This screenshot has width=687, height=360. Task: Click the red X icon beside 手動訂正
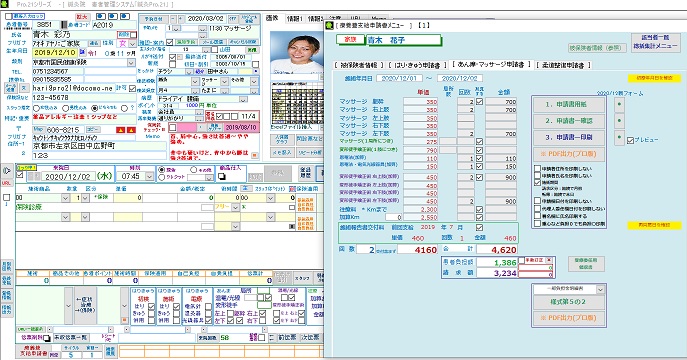[x=549, y=260]
